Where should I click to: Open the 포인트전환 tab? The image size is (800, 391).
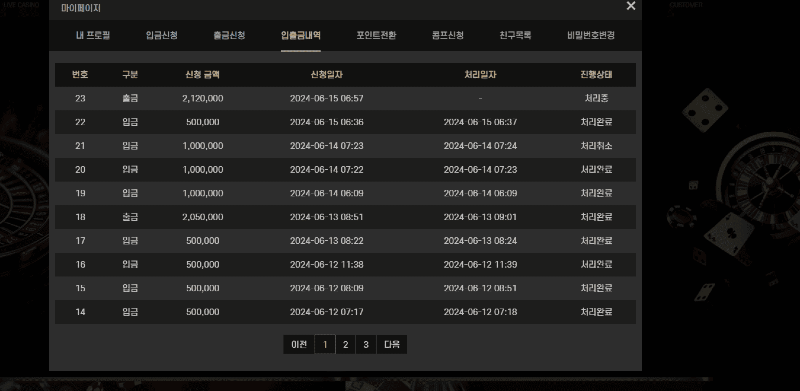[x=376, y=35]
